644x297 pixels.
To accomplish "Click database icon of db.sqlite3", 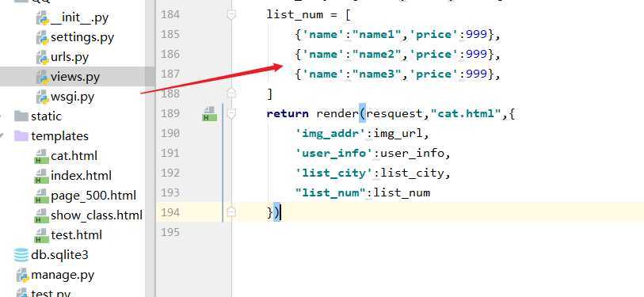I will (x=21, y=255).
